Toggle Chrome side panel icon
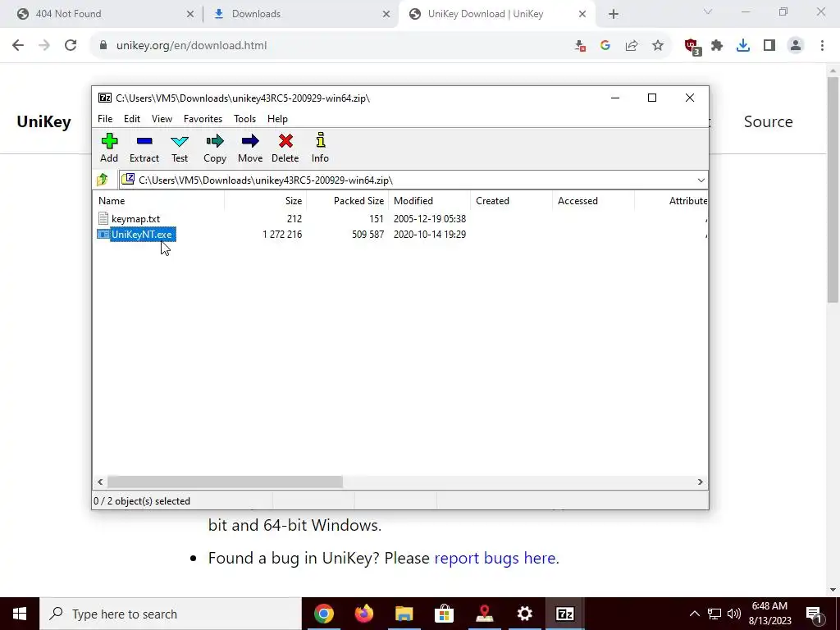This screenshot has height=630, width=840. click(769, 46)
